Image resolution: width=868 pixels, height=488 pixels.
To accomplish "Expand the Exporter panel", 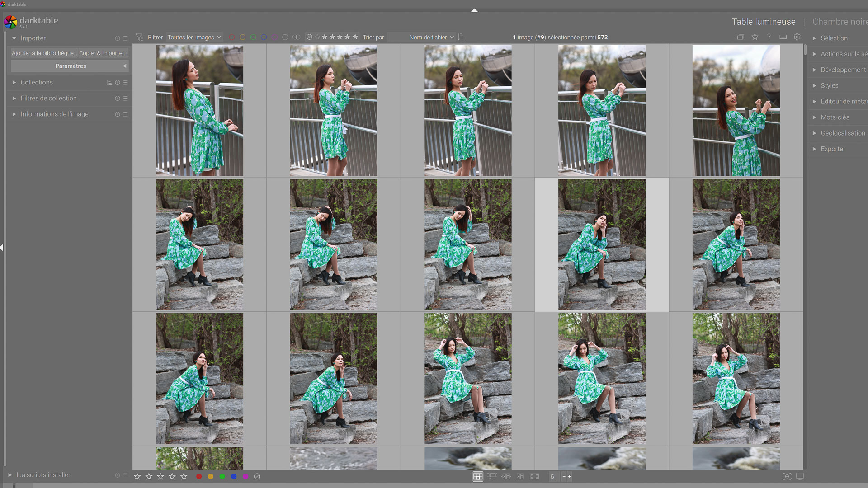I will [x=814, y=149].
